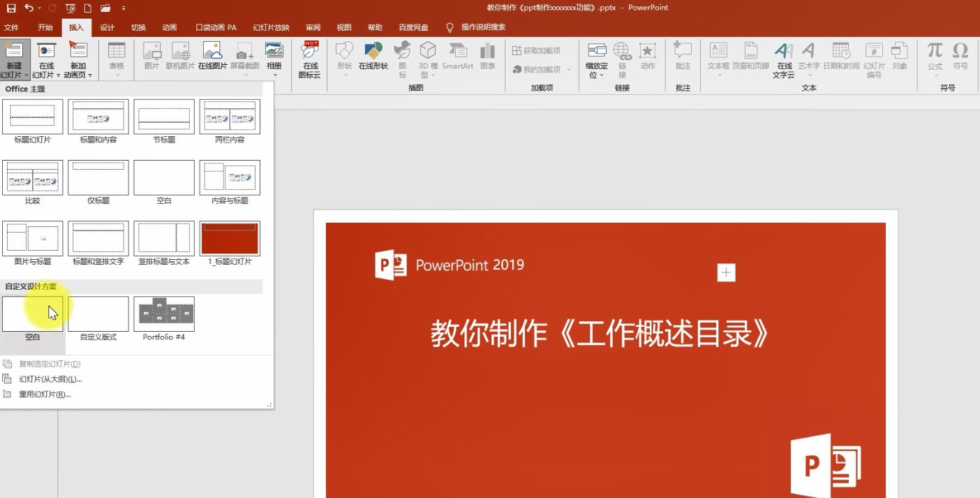
Task: Select the 标题和内容 layout
Action: [x=98, y=122]
